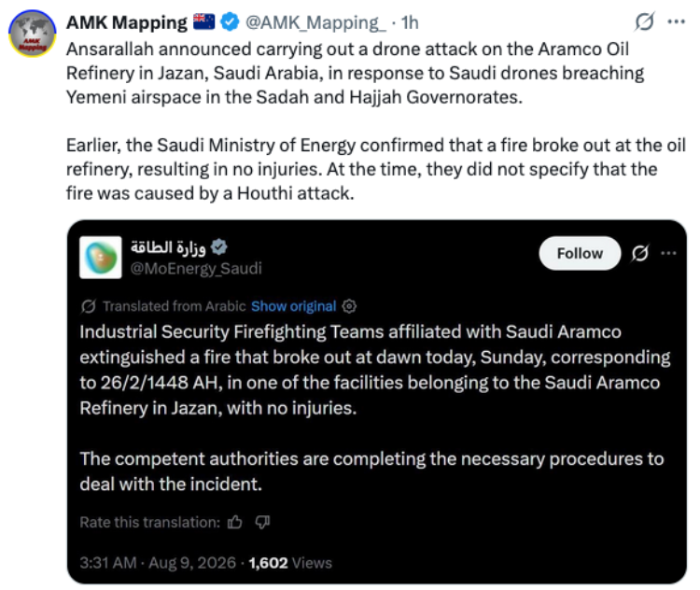Open the @MoEnergy_Saudi handle
Viewport: 700px width, 590px height.
pos(196,269)
